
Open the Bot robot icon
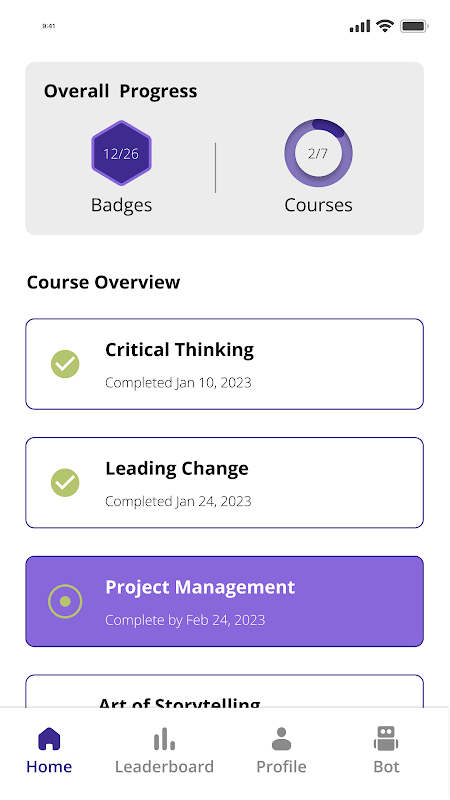coord(386,739)
